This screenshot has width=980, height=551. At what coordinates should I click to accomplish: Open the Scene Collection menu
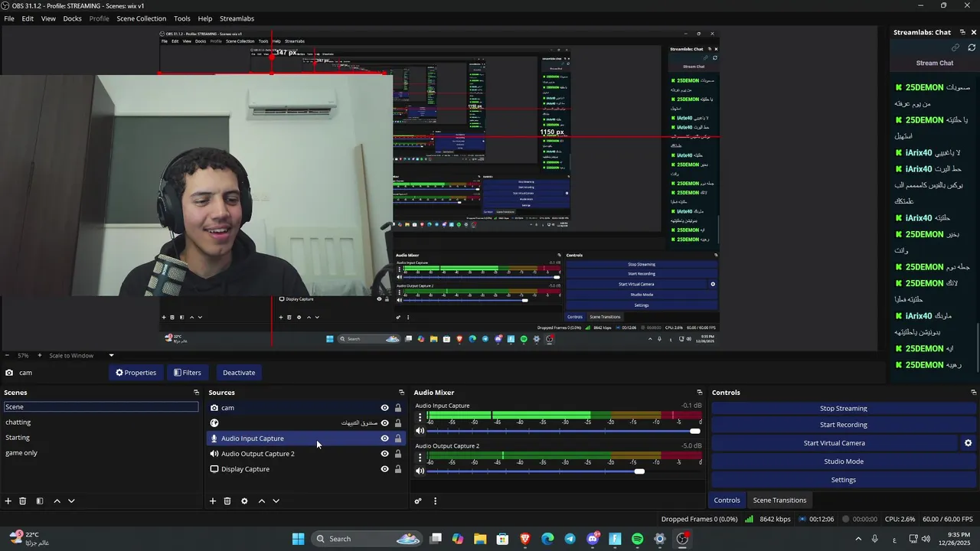click(141, 18)
